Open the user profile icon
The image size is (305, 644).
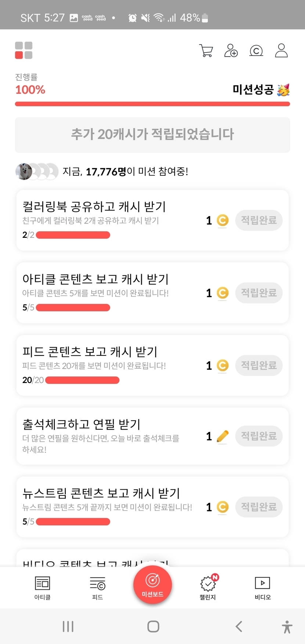click(x=281, y=51)
